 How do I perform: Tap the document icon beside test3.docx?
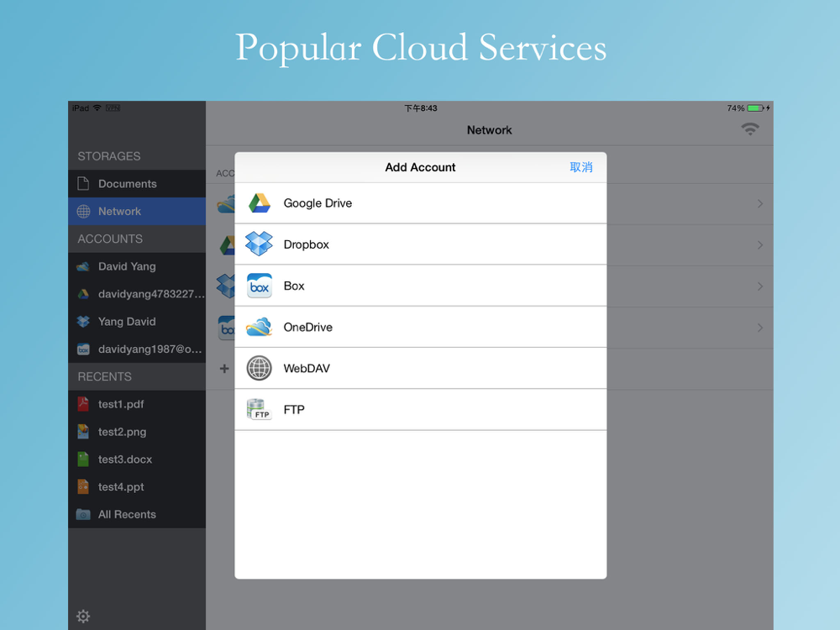coord(83,459)
